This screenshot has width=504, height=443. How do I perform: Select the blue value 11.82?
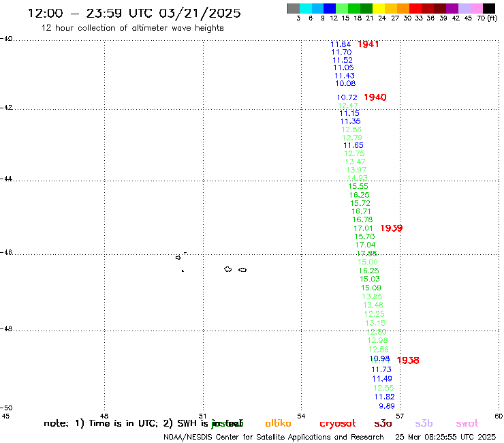point(384,397)
